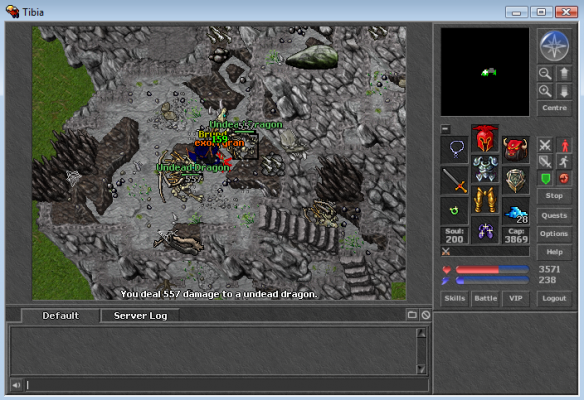Click chat scrollbar up arrow
Screen dimensions: 584x400
(x=421, y=333)
